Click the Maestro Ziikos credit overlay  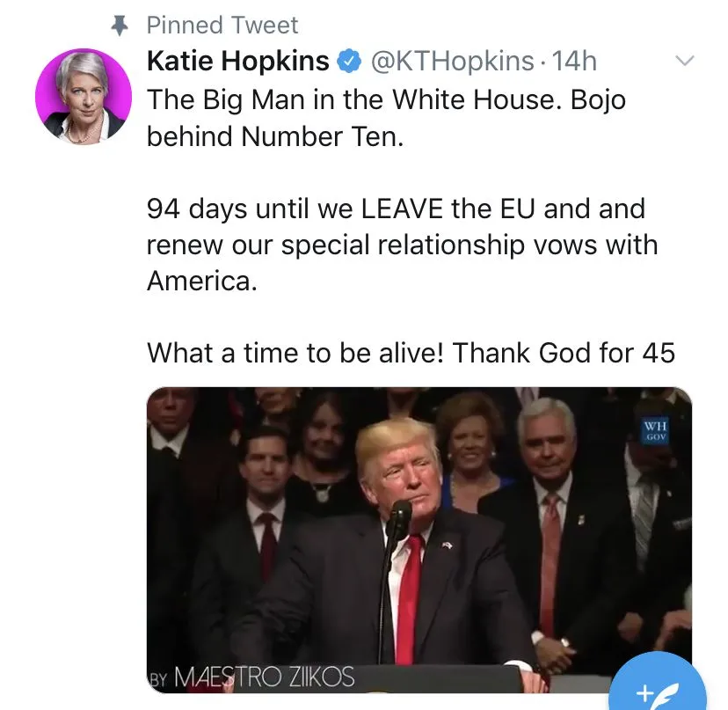(252, 677)
